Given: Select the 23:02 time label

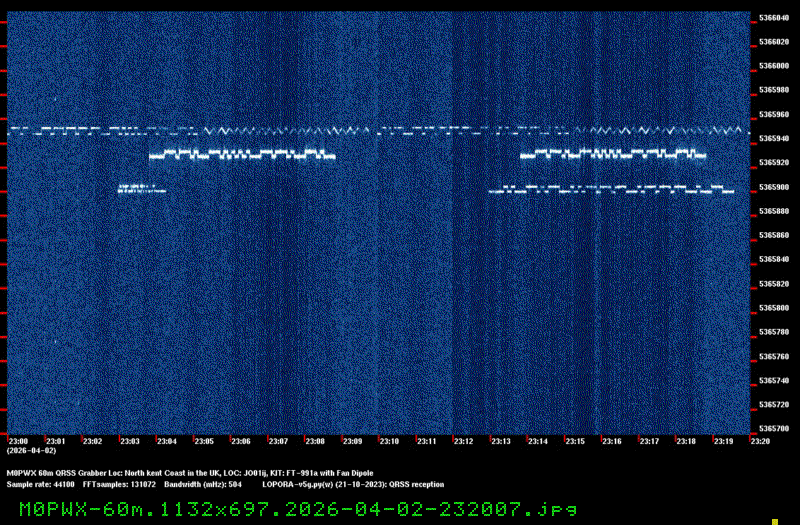Looking at the screenshot, I should pyautogui.click(x=92, y=441).
